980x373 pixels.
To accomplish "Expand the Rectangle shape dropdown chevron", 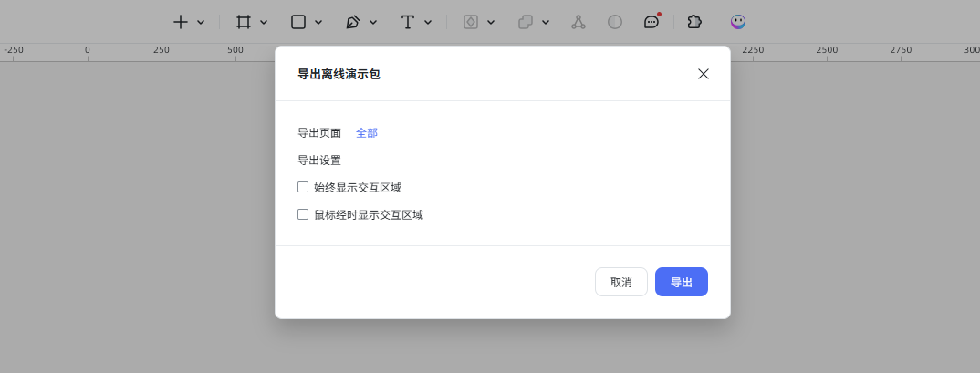I will 318,23.
